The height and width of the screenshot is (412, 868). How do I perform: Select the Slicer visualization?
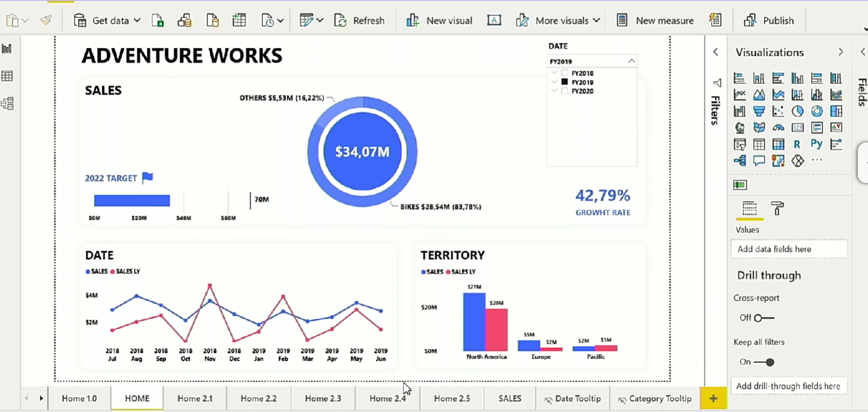(740, 144)
